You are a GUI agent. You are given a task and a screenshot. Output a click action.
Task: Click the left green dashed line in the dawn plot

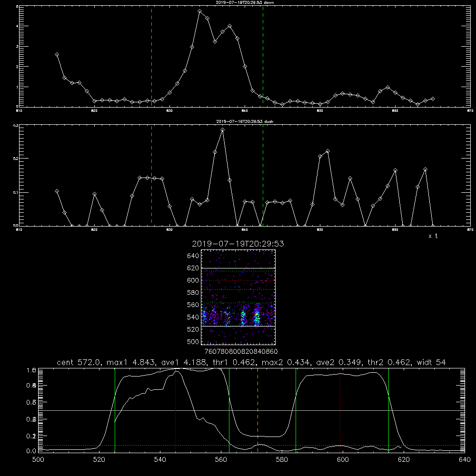coord(151,56)
